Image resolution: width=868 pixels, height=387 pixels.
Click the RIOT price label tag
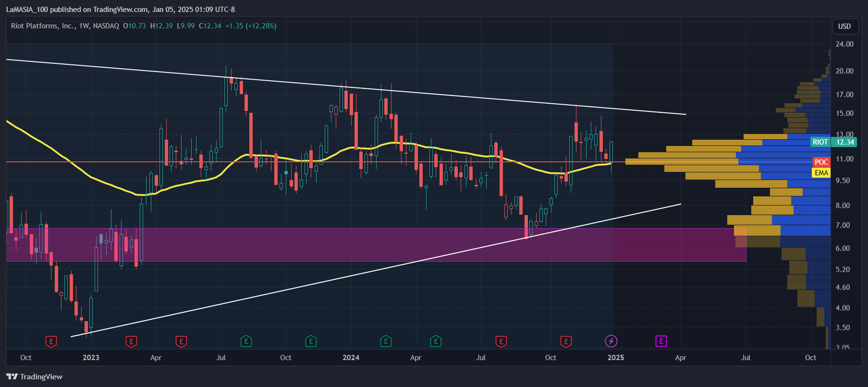pyautogui.click(x=820, y=142)
